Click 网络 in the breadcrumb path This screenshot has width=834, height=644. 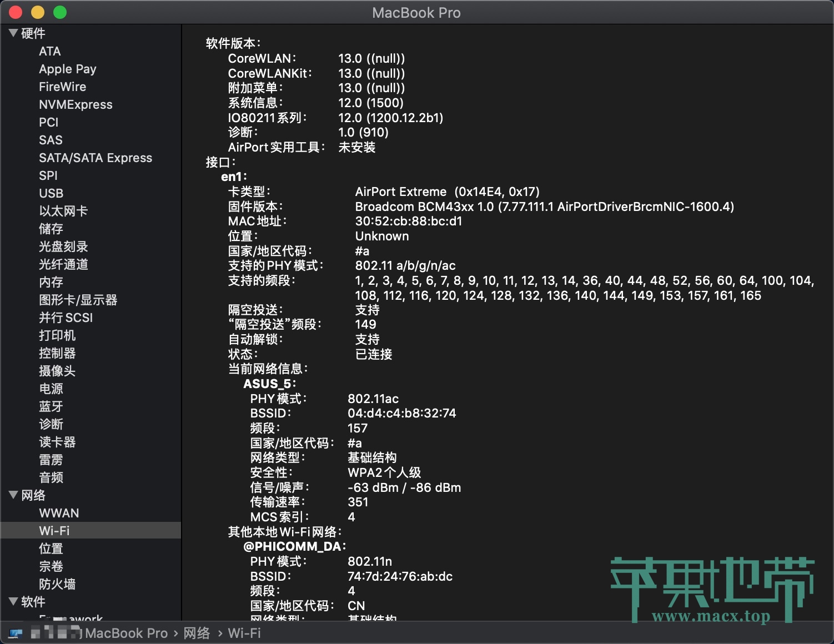[197, 633]
